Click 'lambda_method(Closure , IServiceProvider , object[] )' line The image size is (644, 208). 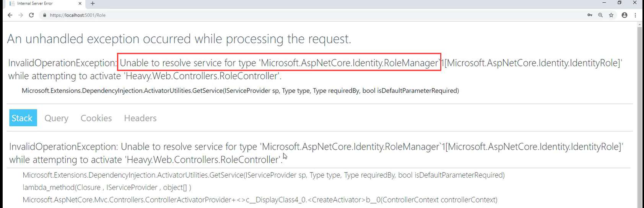(x=107, y=187)
